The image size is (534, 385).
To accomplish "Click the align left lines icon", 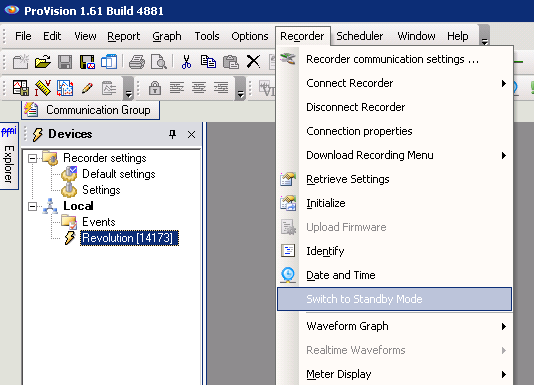I will 177,88.
